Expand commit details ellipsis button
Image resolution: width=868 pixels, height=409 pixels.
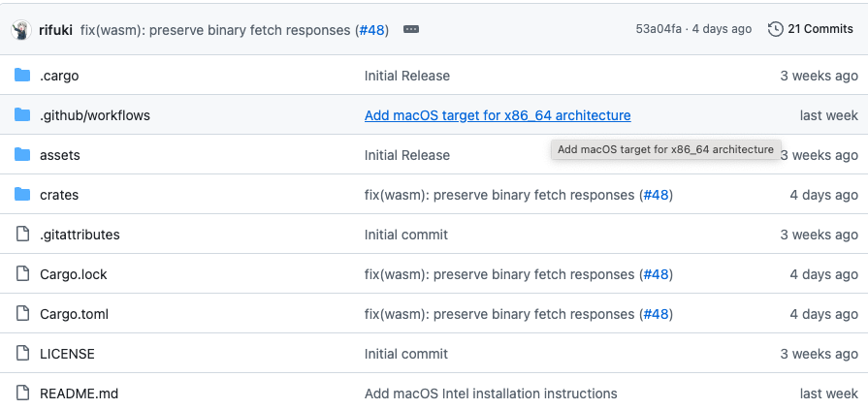click(x=411, y=29)
